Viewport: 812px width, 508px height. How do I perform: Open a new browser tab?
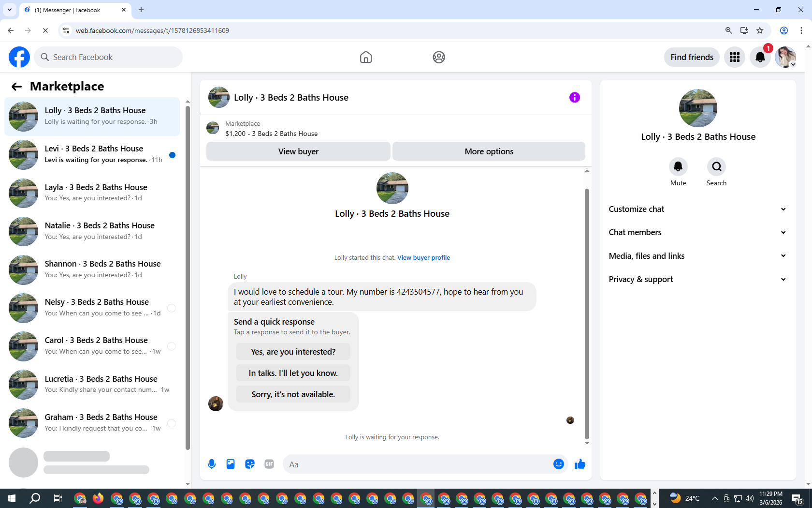(141, 10)
